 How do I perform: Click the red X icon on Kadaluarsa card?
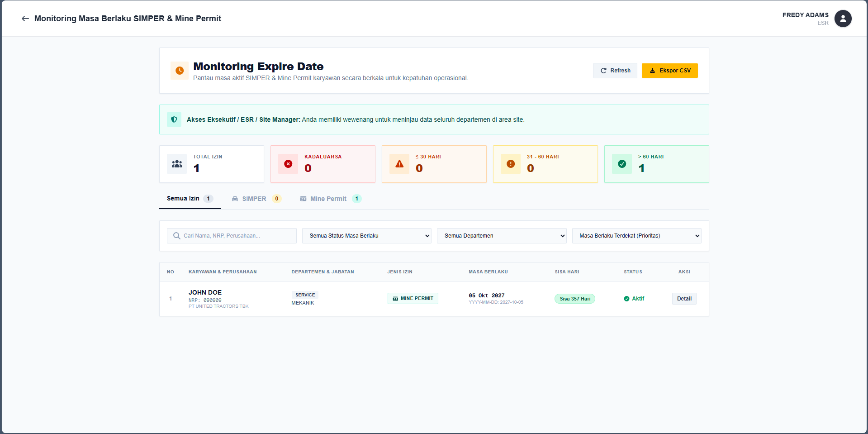(288, 164)
